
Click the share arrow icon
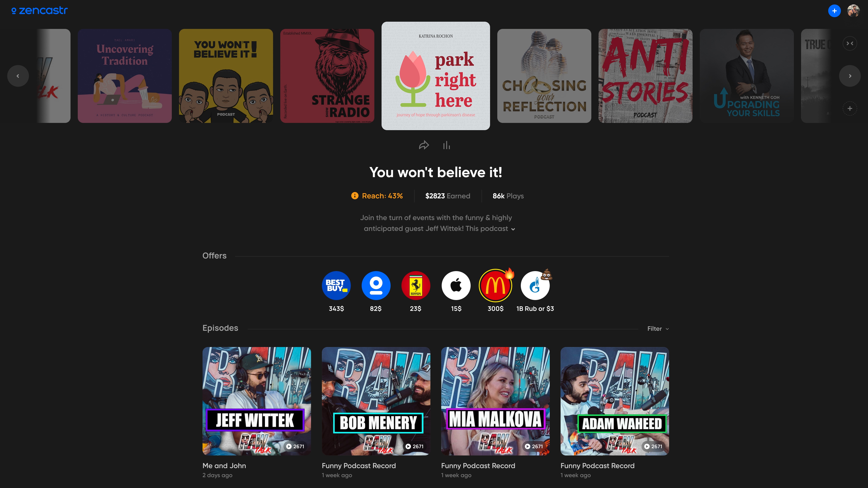coord(424,145)
